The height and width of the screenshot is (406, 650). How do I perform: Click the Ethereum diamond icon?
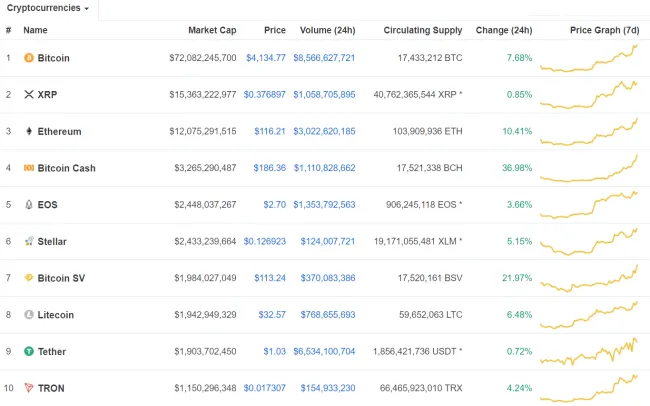pyautogui.click(x=29, y=131)
